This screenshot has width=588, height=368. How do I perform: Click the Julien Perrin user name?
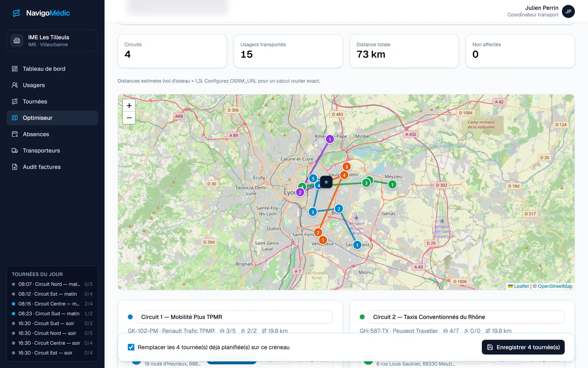coord(541,8)
